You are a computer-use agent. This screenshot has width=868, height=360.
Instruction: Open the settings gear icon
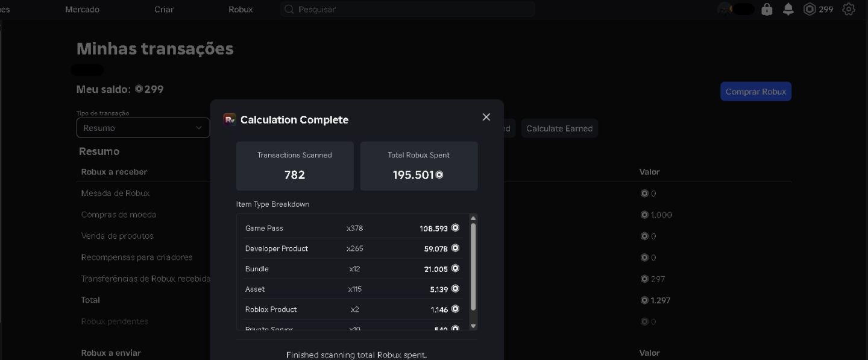click(x=849, y=9)
